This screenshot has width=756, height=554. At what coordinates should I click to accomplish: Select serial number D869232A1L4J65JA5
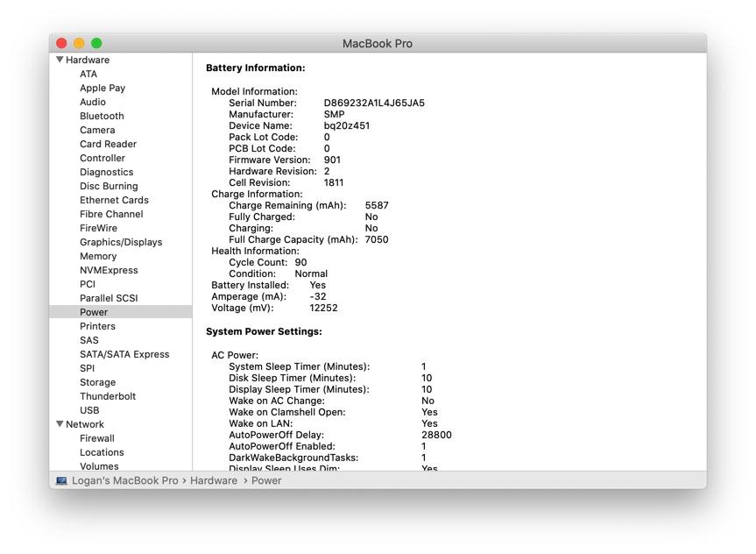tap(374, 103)
